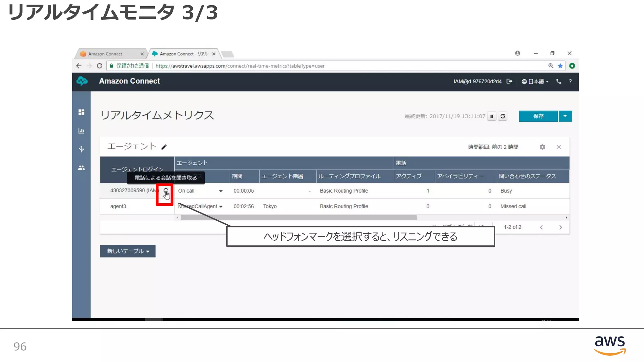Image resolution: width=644 pixels, height=362 pixels.
Task: Remove the agent table with its X icon
Action: (x=559, y=147)
